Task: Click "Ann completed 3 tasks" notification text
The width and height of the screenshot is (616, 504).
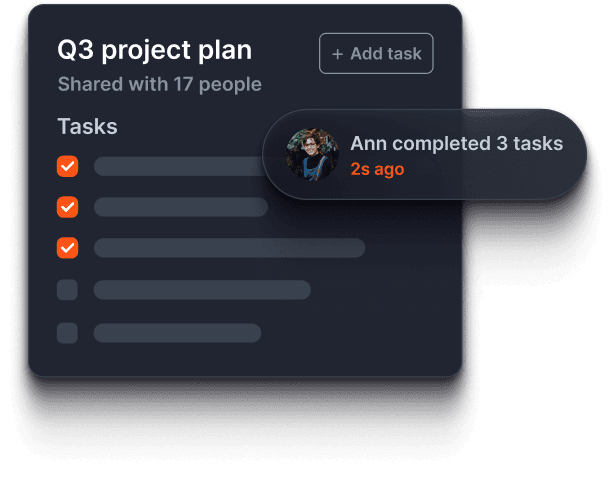Action: (x=456, y=144)
